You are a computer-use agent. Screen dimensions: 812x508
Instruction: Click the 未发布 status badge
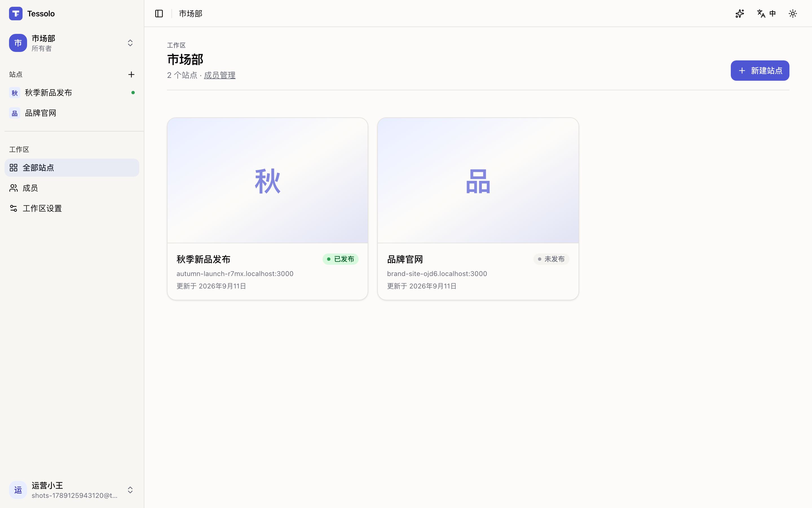[x=551, y=259]
